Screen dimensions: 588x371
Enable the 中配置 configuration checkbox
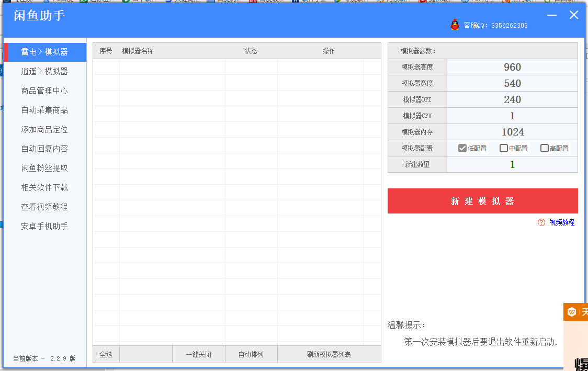click(x=504, y=148)
